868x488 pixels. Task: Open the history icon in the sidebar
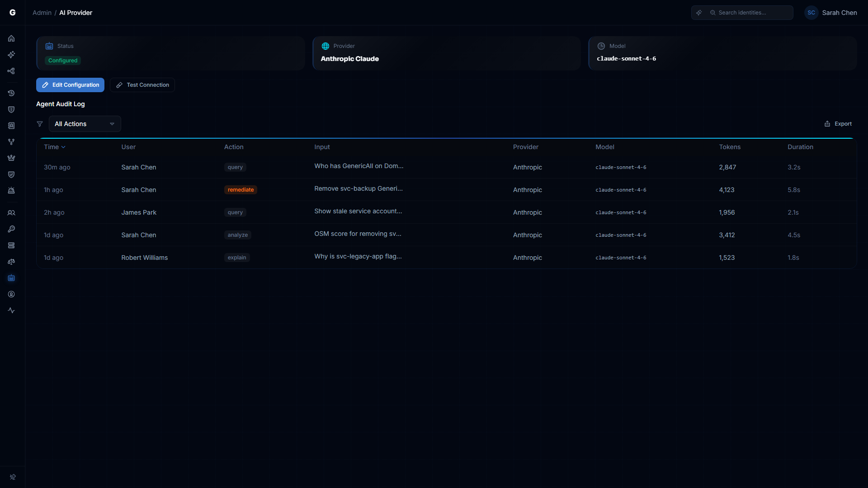[11, 93]
